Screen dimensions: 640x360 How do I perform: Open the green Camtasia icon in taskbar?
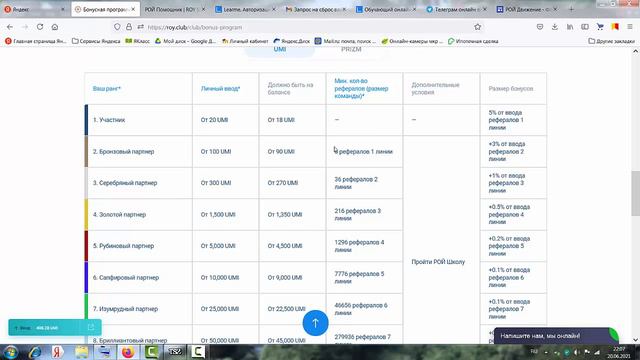pyautogui.click(x=151, y=352)
